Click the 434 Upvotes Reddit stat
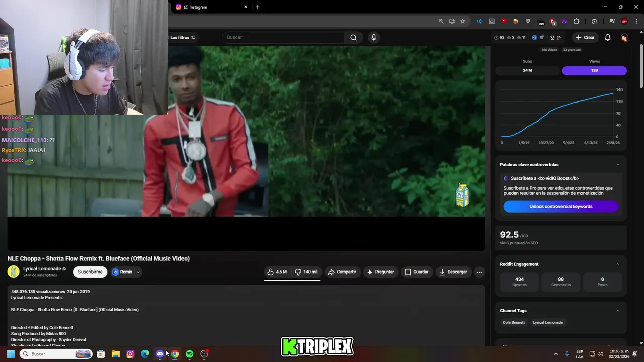The width and height of the screenshot is (644, 362). coord(519,282)
